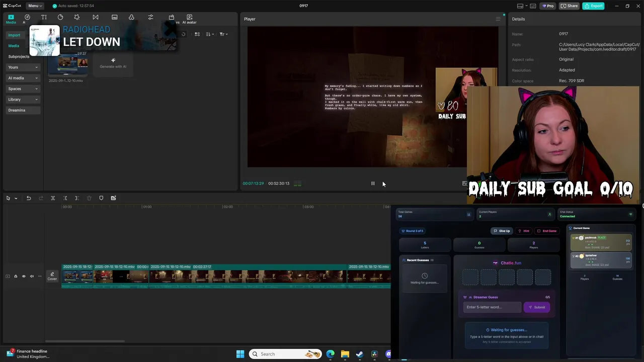This screenshot has width=644, height=362.
Task: Click the Import button in media sidebar
Action: pyautogui.click(x=14, y=35)
